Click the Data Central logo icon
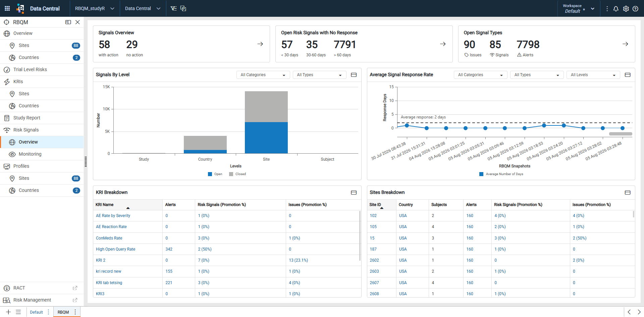The image size is (644, 317). coord(20,8)
